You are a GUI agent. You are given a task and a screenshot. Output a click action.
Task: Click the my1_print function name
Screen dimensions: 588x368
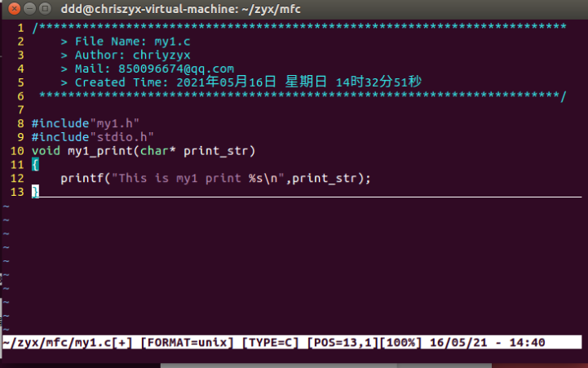(99, 151)
